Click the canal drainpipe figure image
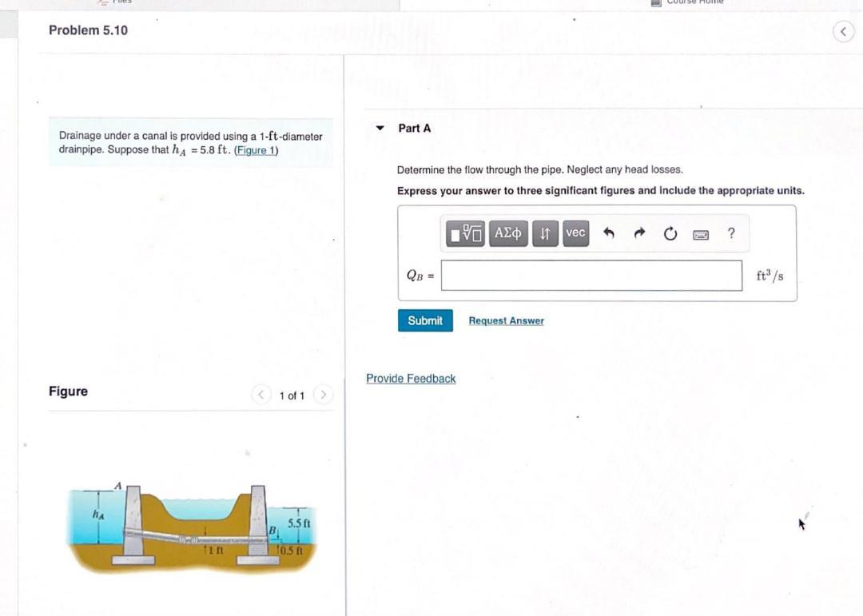The height and width of the screenshot is (616, 863). [192, 527]
